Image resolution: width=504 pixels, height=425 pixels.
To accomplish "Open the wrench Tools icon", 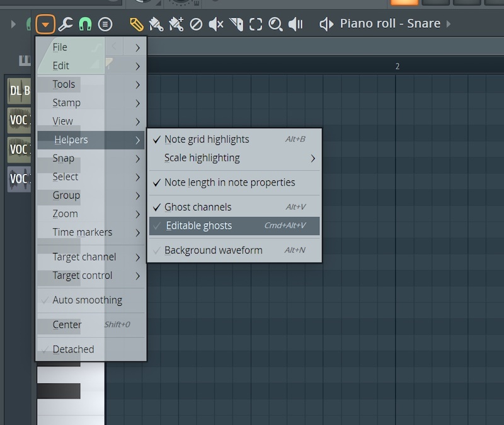I will click(65, 25).
